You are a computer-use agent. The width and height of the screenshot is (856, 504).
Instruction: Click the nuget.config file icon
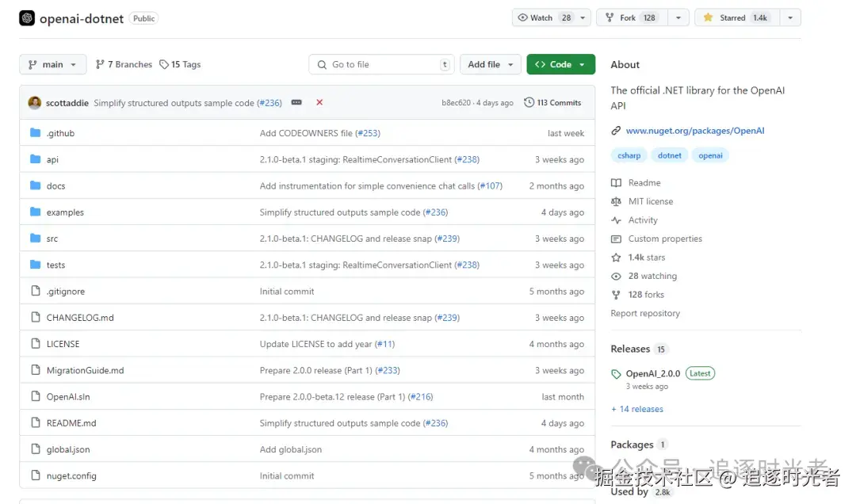[36, 475]
